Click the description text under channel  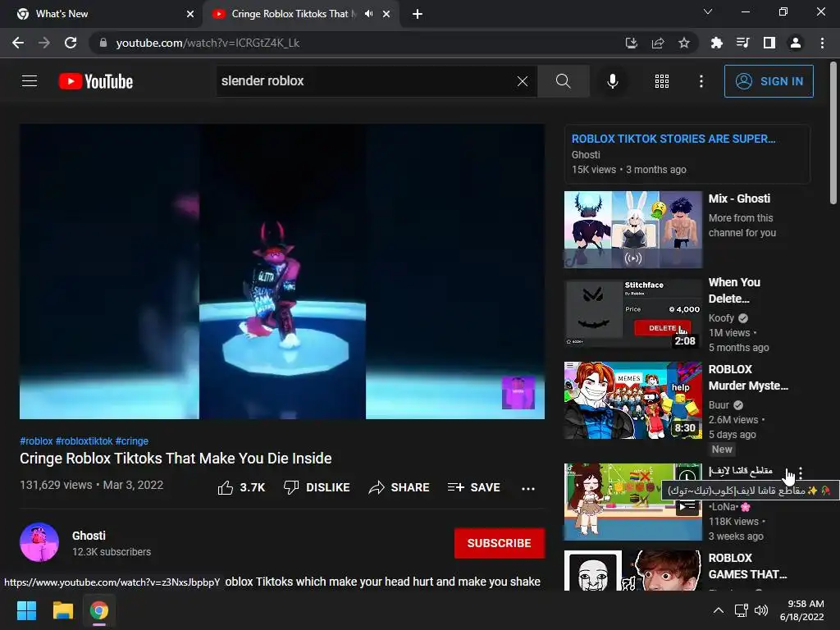[382, 582]
